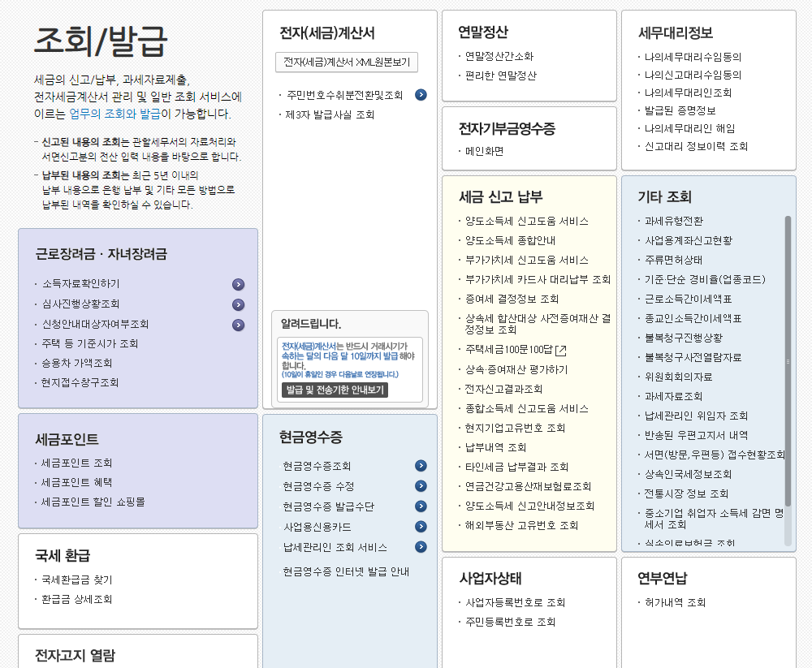Open 과세자료조회 link

(673, 396)
